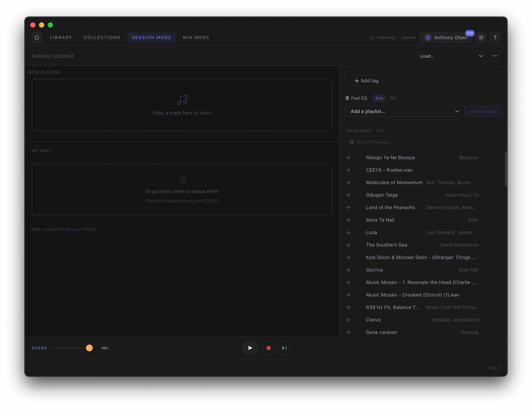Click the play button
The height and width of the screenshot is (409, 532).
tap(250, 348)
